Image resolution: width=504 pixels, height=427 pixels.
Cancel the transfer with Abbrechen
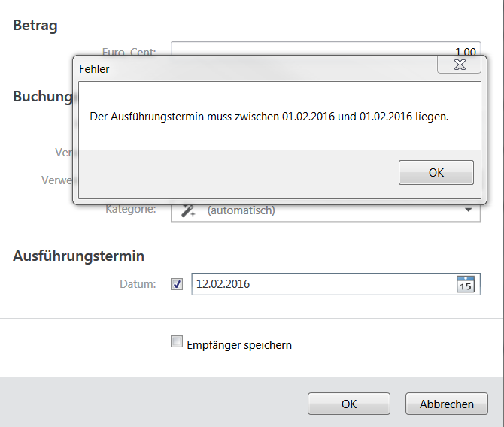(x=446, y=404)
